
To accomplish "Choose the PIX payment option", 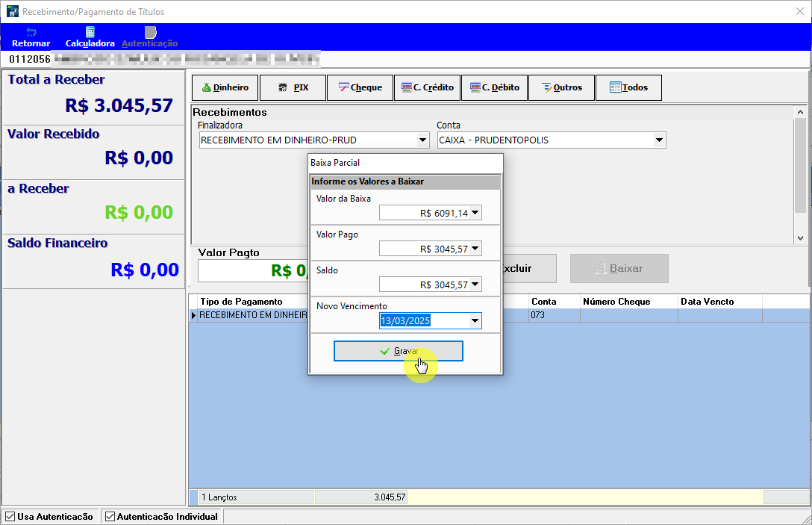I will click(293, 87).
